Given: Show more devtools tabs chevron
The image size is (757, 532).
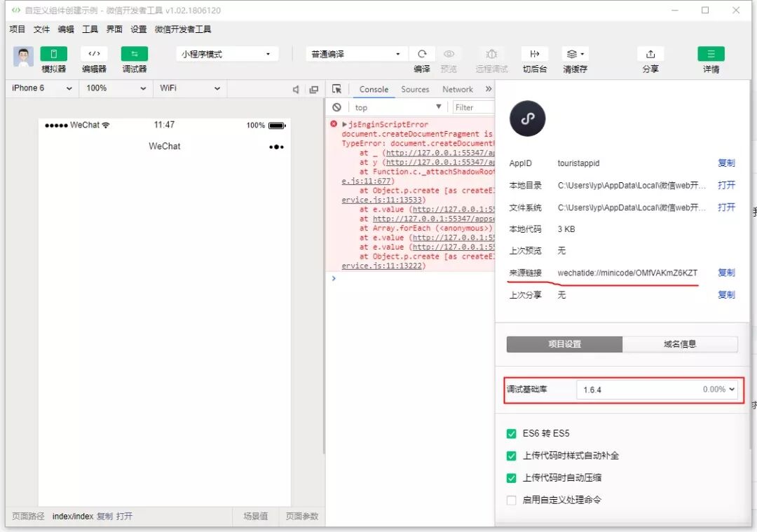Looking at the screenshot, I should [489, 89].
